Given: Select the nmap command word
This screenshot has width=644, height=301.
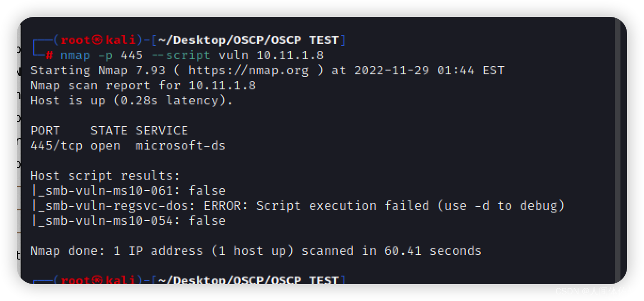Looking at the screenshot, I should point(75,55).
